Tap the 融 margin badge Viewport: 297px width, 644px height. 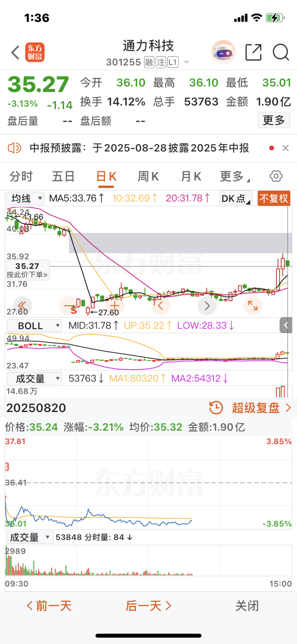pos(149,62)
